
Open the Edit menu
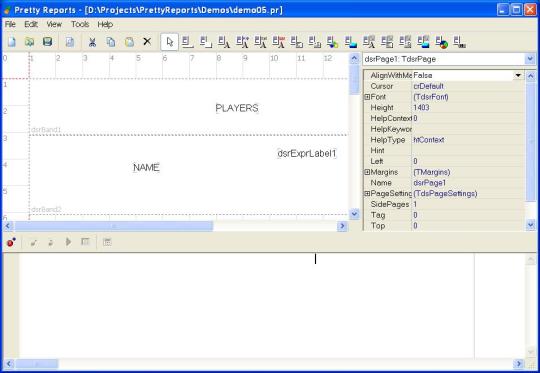point(31,24)
